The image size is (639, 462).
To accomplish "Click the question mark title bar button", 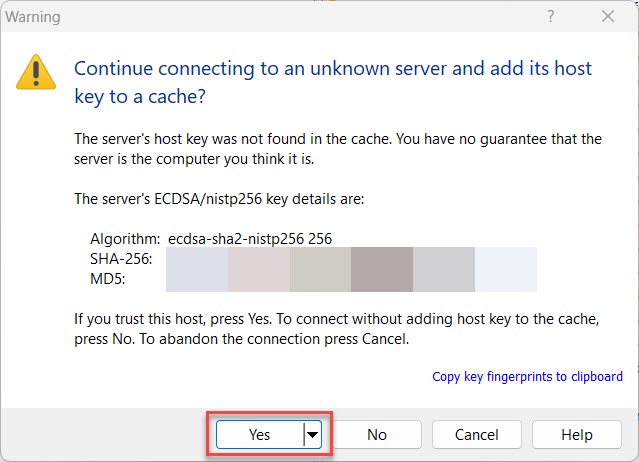I will (x=551, y=16).
